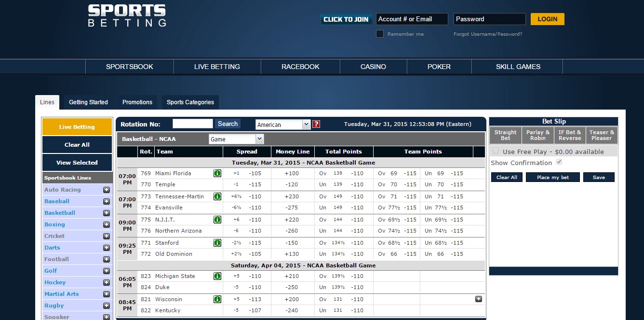Image resolution: width=644 pixels, height=320 pixels.
Task: Open the LIVE BETTING menu
Action: click(217, 67)
